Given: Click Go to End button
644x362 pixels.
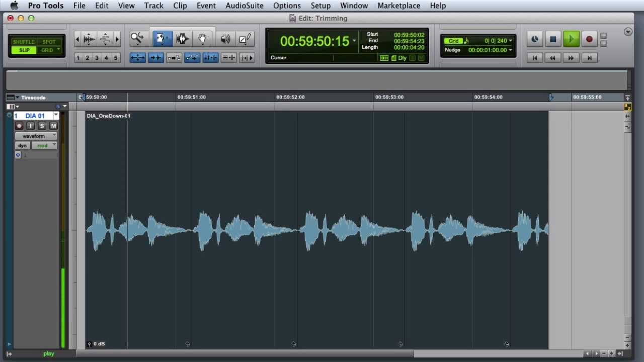Looking at the screenshot, I should coord(589,58).
